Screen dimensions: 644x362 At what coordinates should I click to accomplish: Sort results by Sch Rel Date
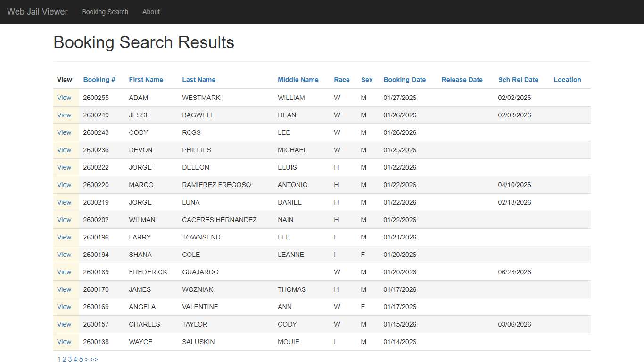point(518,80)
